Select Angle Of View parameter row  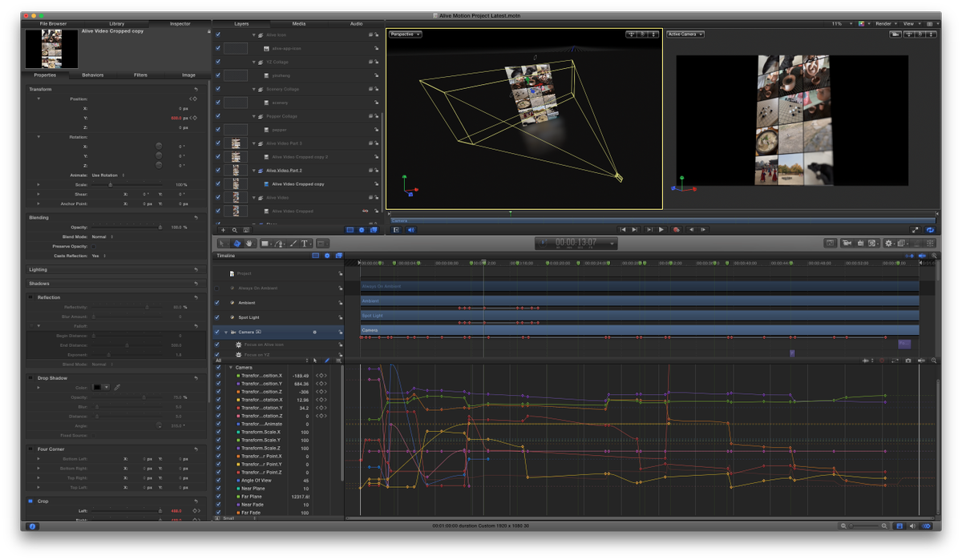pos(256,480)
